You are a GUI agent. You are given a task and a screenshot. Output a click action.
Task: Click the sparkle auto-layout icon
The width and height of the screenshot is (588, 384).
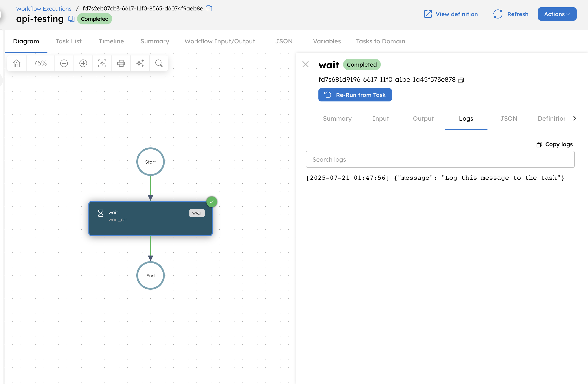pyautogui.click(x=140, y=64)
